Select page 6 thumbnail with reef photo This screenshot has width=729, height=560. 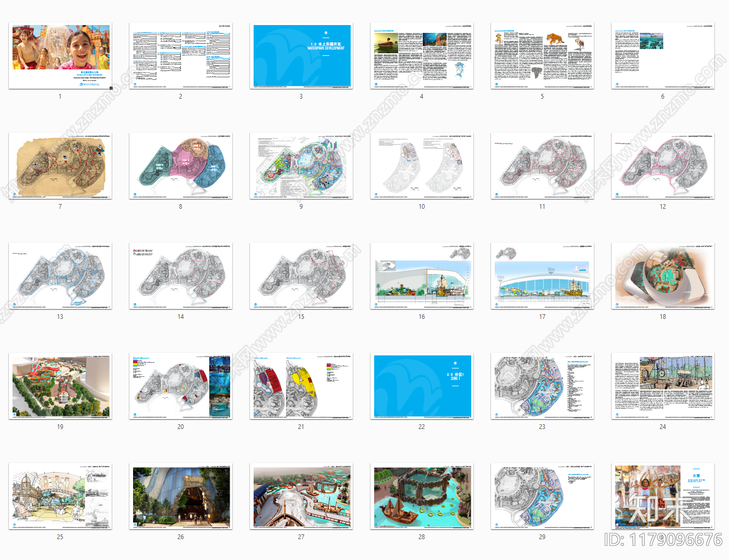[663, 56]
